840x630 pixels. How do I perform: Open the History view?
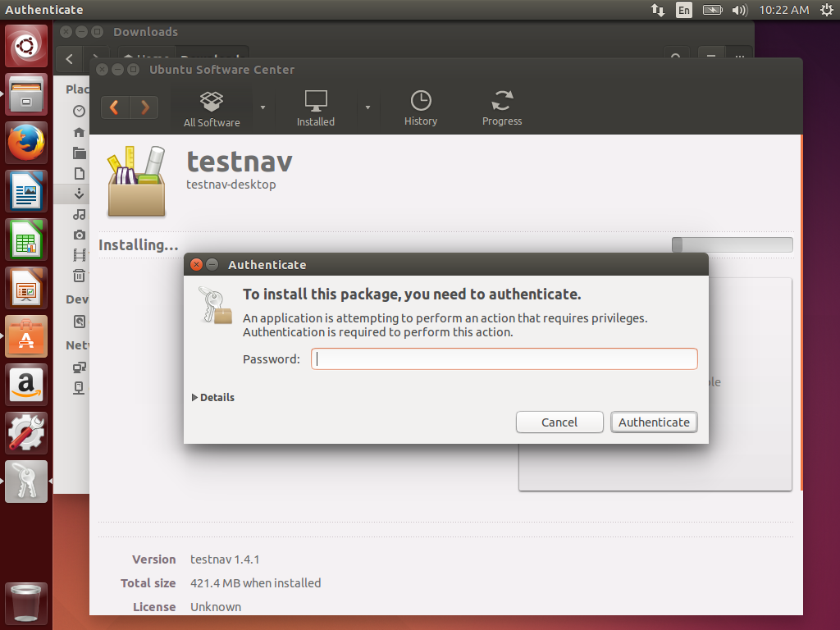click(x=420, y=108)
